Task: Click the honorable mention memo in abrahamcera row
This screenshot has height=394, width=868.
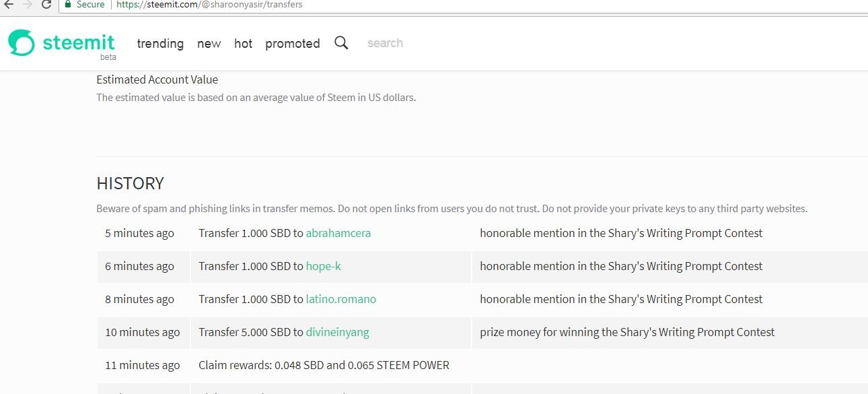Action: tap(621, 233)
